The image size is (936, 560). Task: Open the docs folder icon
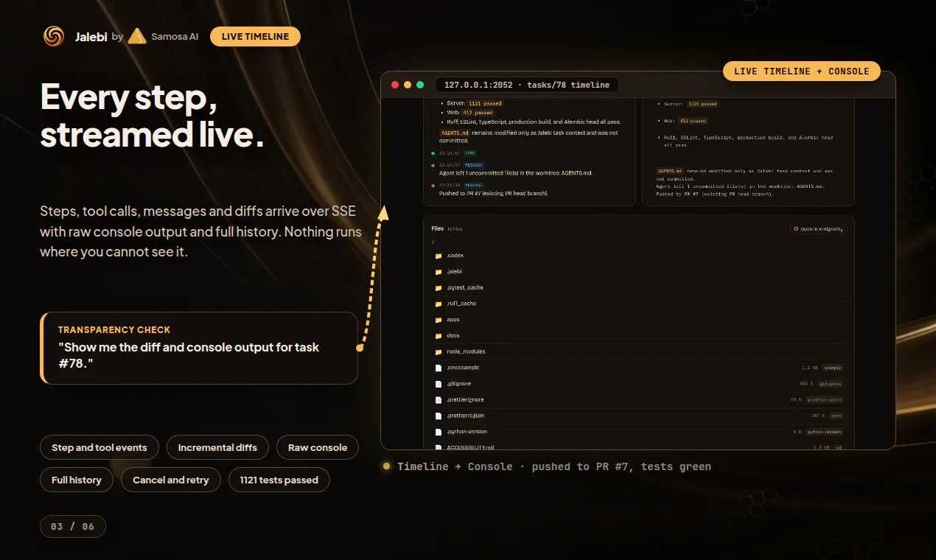tap(439, 336)
